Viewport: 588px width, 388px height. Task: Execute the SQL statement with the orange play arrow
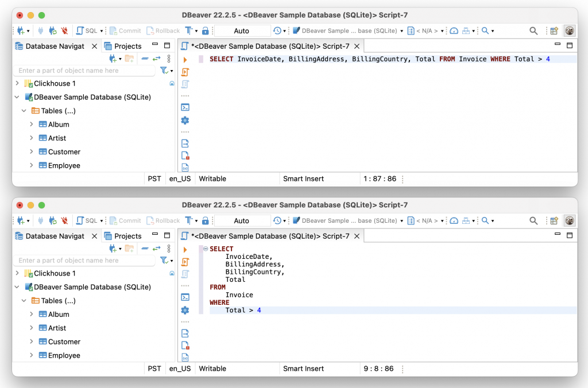pyautogui.click(x=185, y=59)
